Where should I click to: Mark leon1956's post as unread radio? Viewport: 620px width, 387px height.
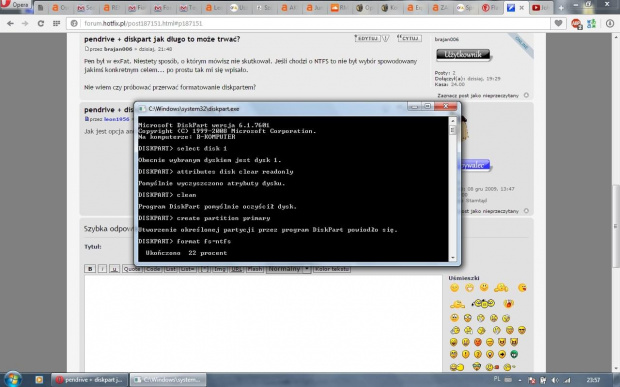pyautogui.click(x=526, y=211)
